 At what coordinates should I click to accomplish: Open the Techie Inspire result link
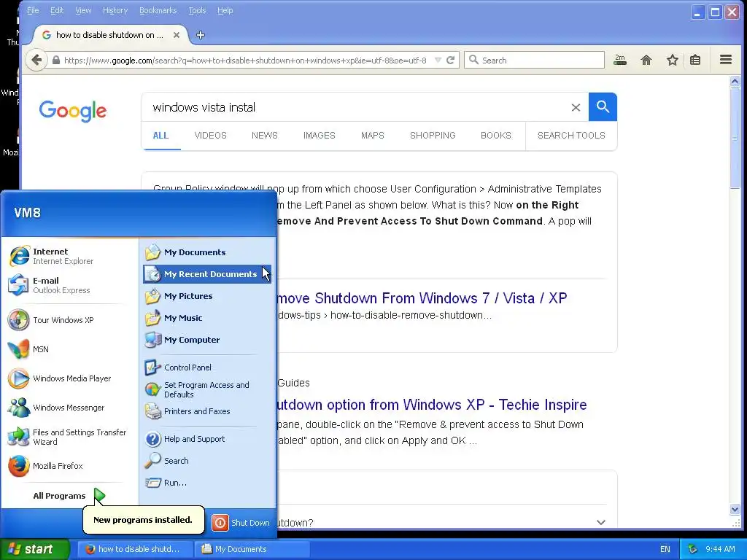[432, 405]
